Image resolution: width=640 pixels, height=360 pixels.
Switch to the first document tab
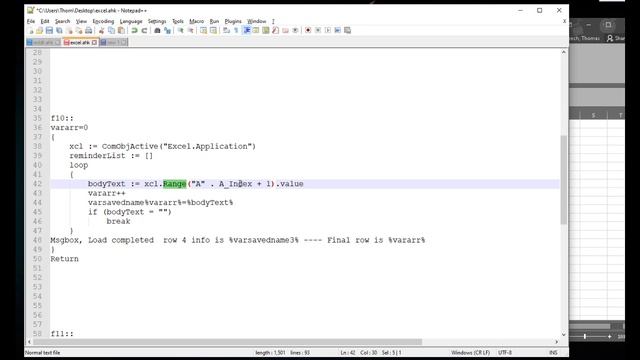point(44,42)
